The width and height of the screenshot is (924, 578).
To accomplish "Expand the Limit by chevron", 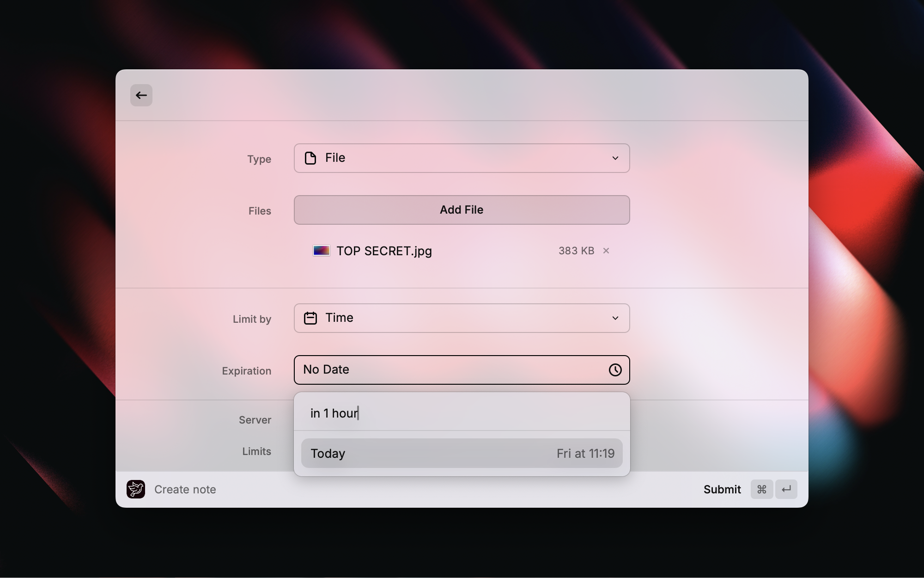I will point(615,318).
